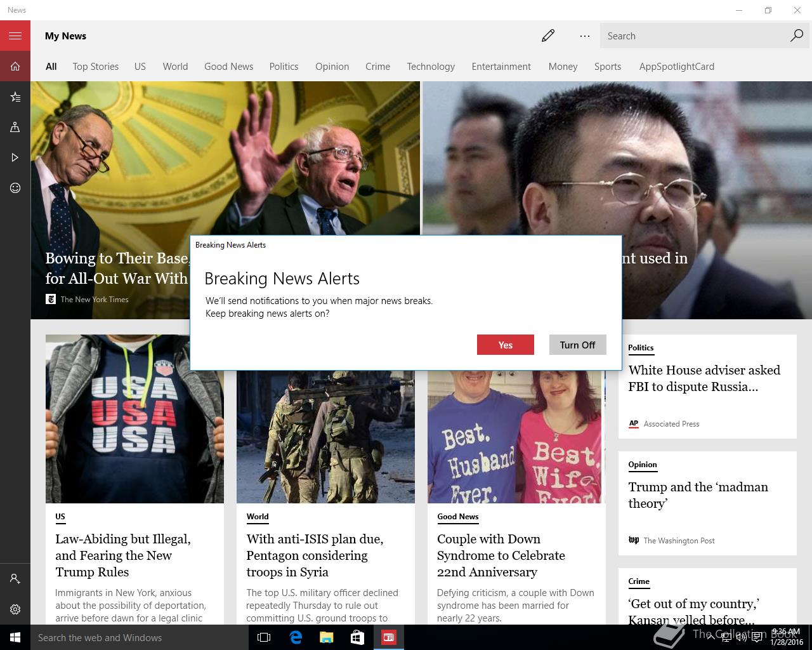812x650 pixels.
Task: Open the hamburger navigation menu
Action: tap(15, 36)
